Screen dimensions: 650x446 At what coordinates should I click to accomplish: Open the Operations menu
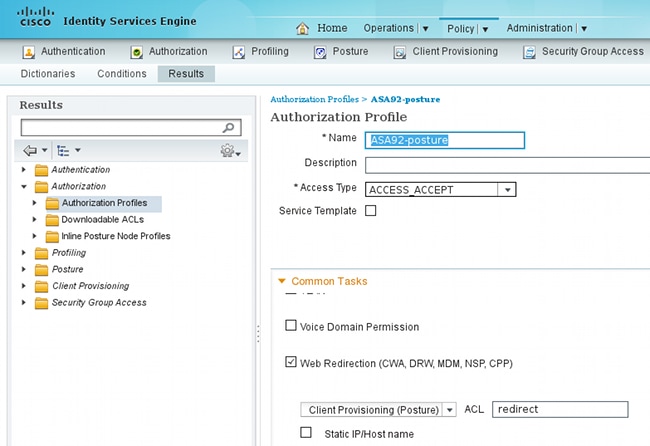point(395,28)
